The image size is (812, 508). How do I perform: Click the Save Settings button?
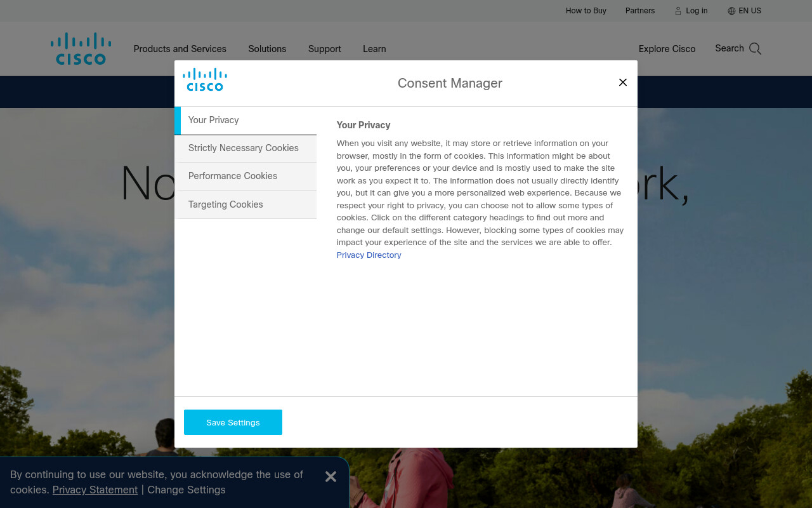pos(233,422)
